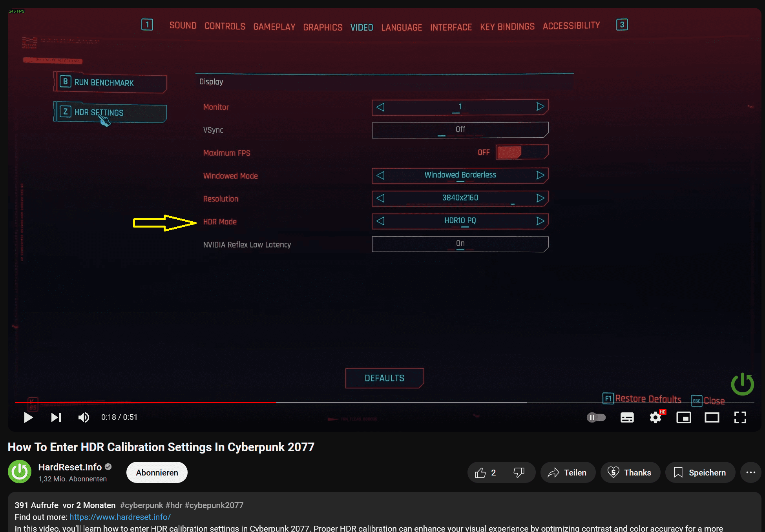Open the hardreset.info link in the description
Image resolution: width=765 pixels, height=532 pixels.
[x=120, y=517]
